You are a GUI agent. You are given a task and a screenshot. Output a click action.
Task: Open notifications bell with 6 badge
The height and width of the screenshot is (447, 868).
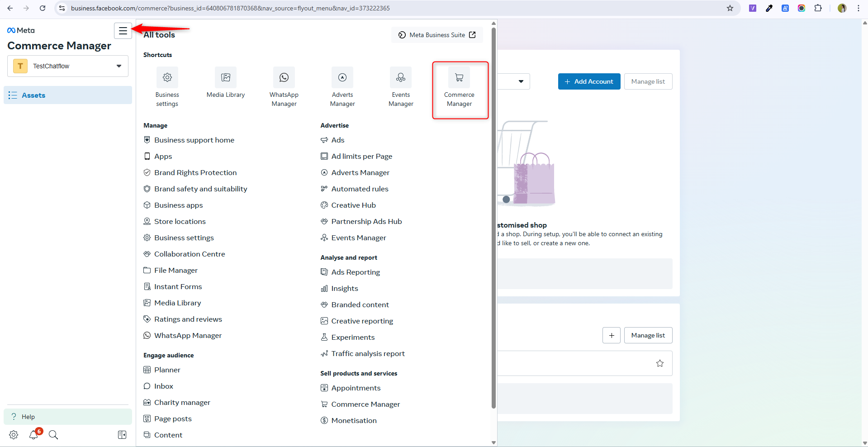(x=33, y=435)
